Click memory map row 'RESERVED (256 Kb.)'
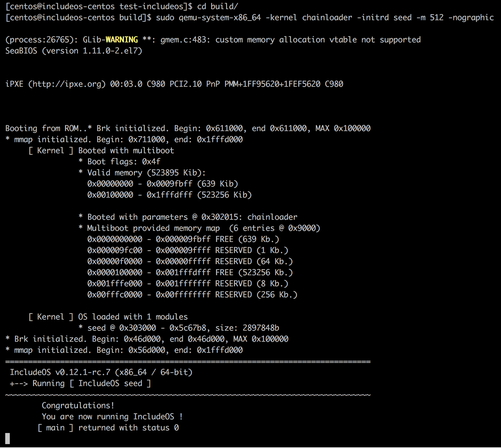Image resolution: width=501 pixels, height=448 pixels. pyautogui.click(x=192, y=294)
